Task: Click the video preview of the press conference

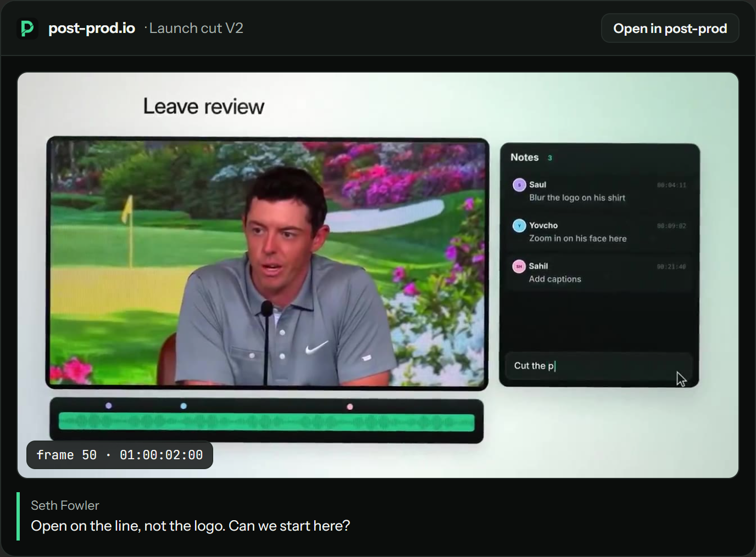Action: click(x=268, y=264)
